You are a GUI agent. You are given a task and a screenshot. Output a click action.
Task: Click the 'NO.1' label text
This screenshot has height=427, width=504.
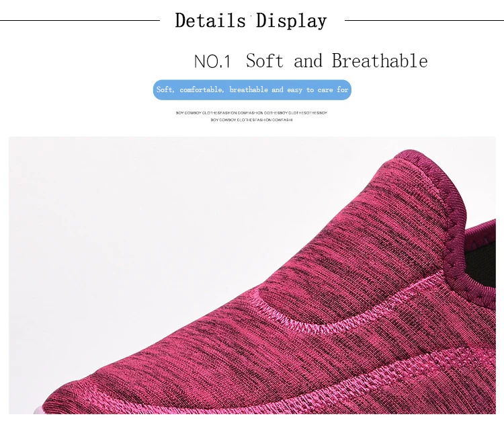click(212, 61)
